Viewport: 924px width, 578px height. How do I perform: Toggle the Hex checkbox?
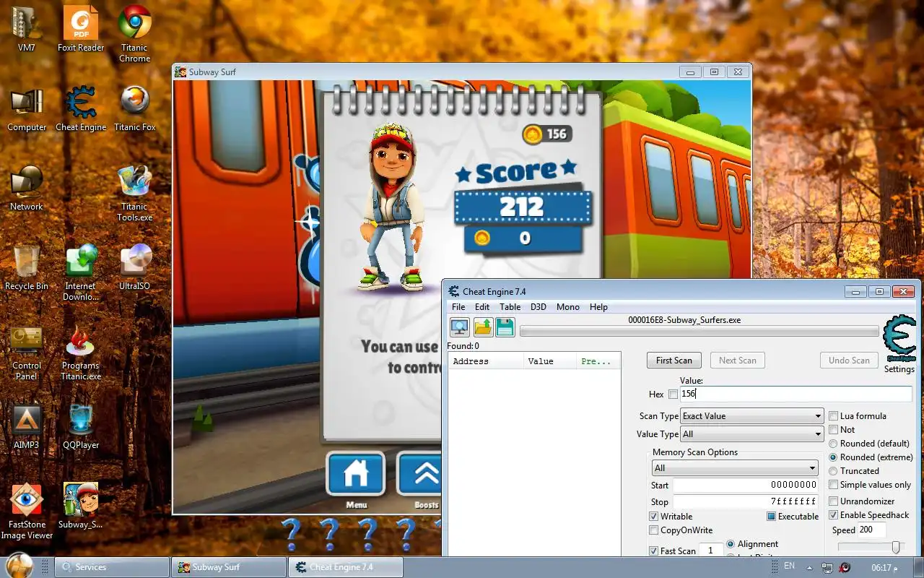tap(674, 394)
